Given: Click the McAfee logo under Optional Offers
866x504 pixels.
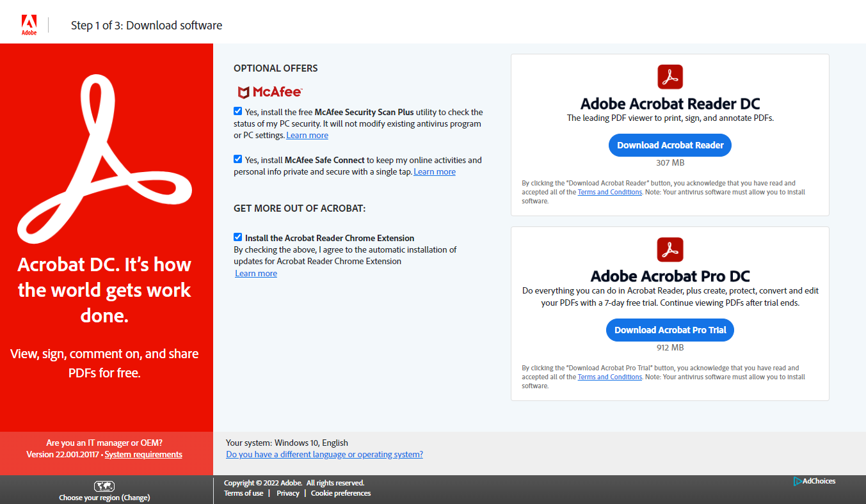Looking at the screenshot, I should (269, 91).
